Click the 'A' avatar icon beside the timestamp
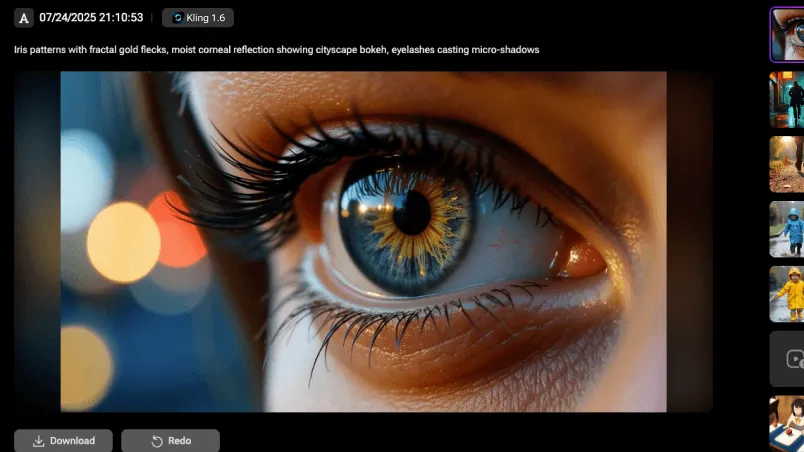This screenshot has width=804, height=452. point(24,18)
